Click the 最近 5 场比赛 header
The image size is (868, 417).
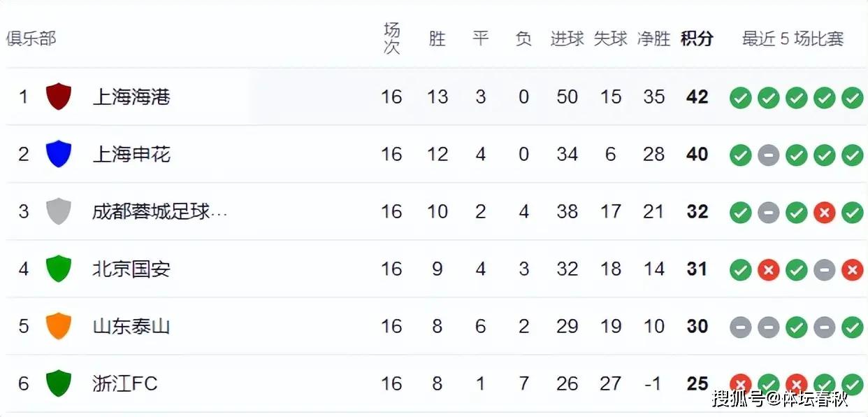(x=793, y=38)
